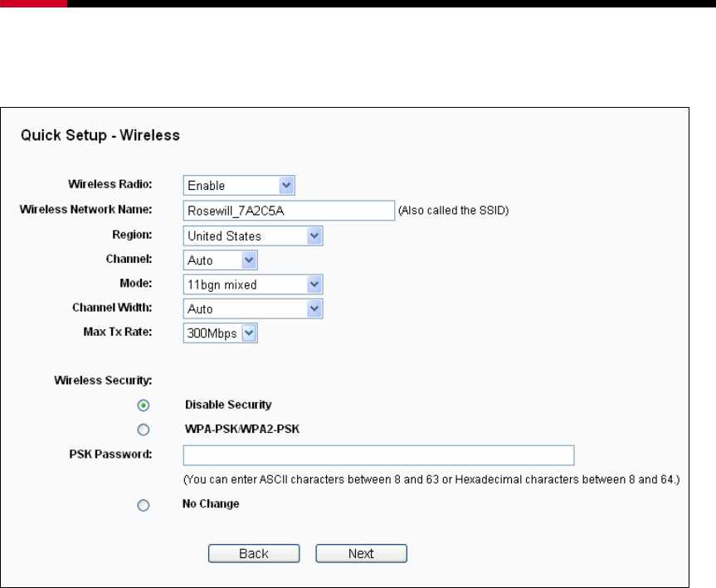The height and width of the screenshot is (588, 716).
Task: Click the Back button
Action: tap(254, 553)
